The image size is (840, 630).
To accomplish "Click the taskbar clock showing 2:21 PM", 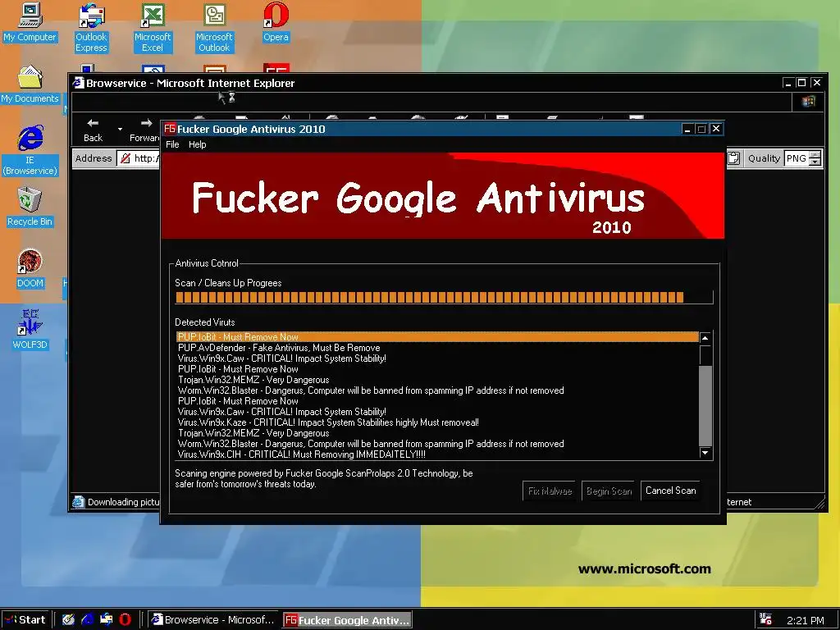I will (x=806, y=620).
